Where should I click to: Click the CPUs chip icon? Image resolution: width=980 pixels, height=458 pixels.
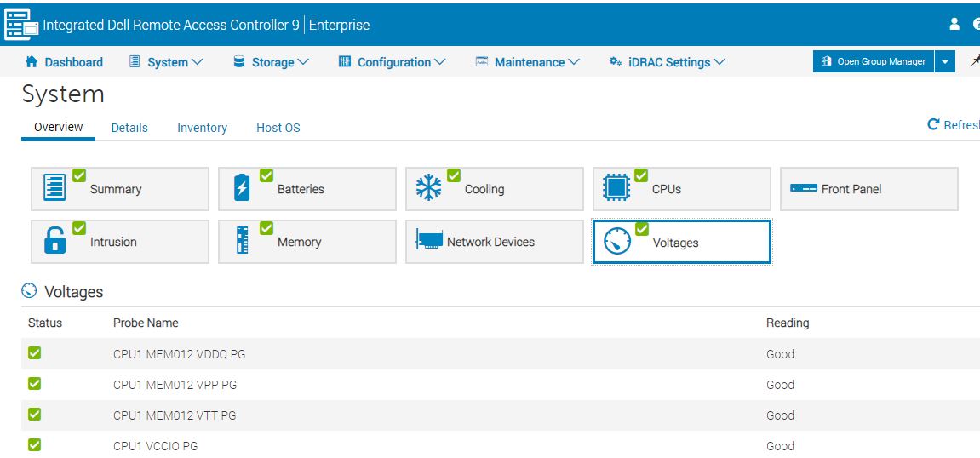click(616, 188)
